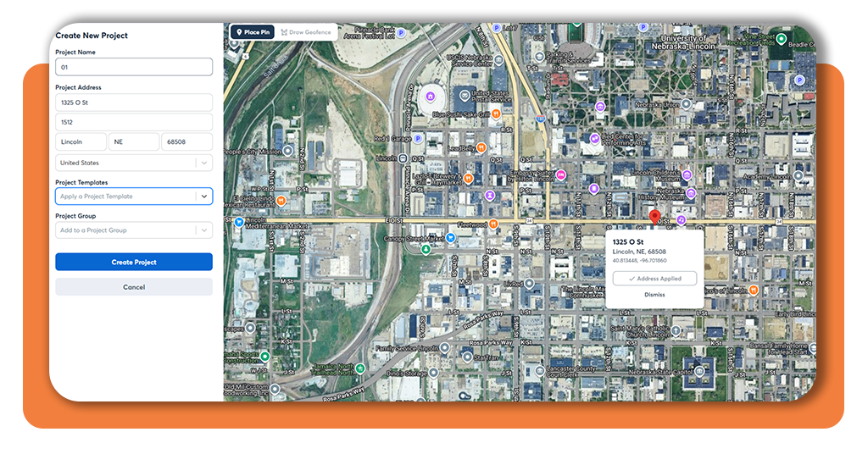This screenshot has height=454, width=868.
Task: Click the state field showing NE
Action: point(134,141)
